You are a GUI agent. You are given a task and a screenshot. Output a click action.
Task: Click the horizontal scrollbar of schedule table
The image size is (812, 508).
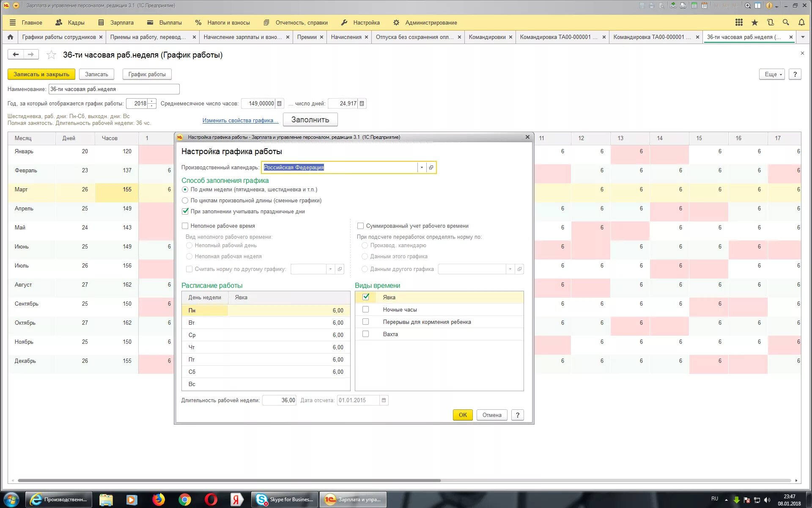click(x=228, y=480)
